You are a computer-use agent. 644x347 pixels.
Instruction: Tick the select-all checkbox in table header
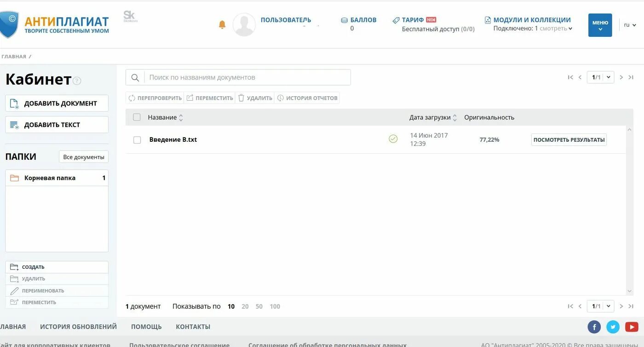point(137,117)
